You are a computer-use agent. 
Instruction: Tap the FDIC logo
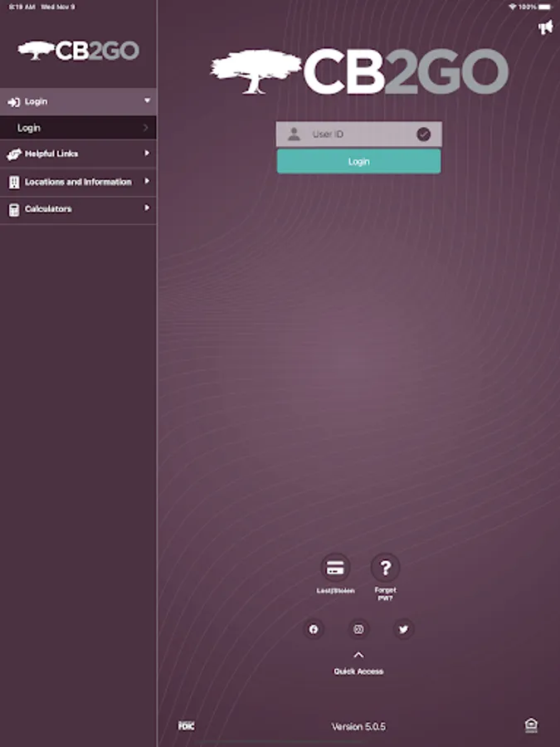tap(186, 725)
